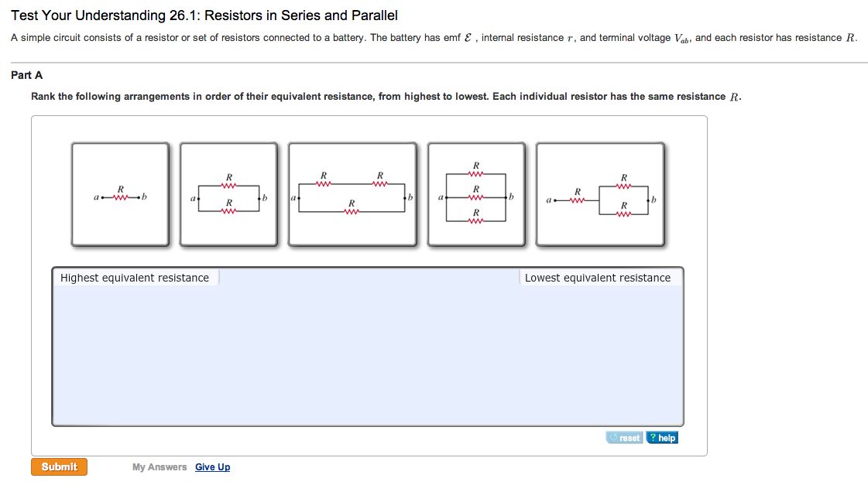The height and width of the screenshot is (492, 868).
Task: Click the orange Submit button
Action: (59, 466)
